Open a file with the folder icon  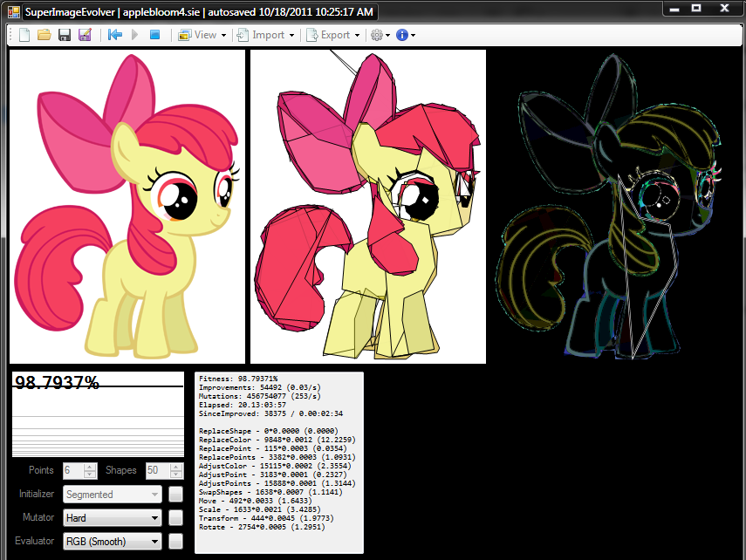point(44,35)
